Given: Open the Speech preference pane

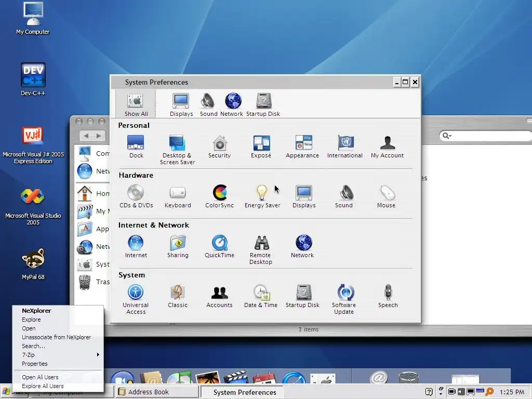Looking at the screenshot, I should (x=388, y=296).
